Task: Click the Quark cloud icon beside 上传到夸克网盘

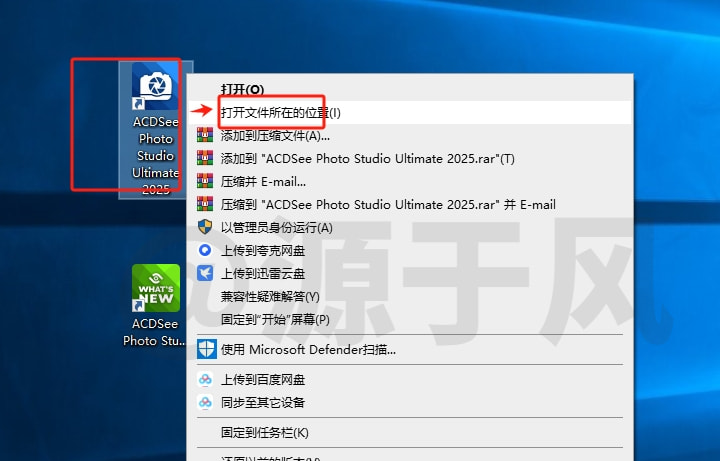Action: pos(205,250)
